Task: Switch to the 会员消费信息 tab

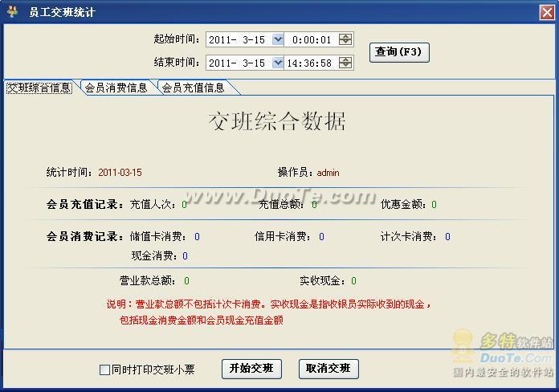Action: click(x=116, y=88)
